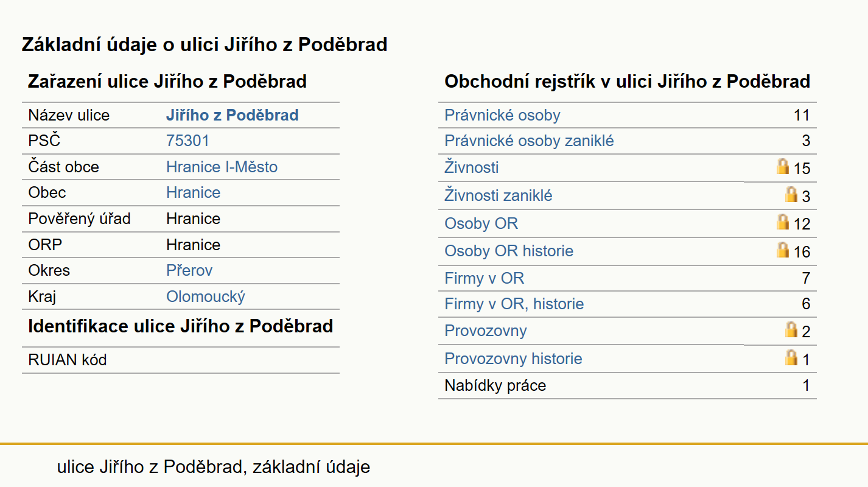Open the Osoby OR historie link

pos(509,251)
